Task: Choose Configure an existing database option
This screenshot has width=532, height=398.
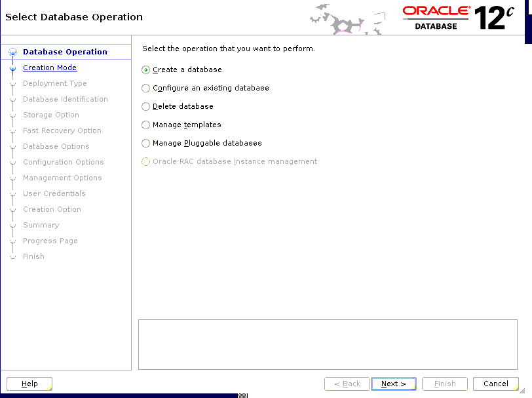Action: [146, 88]
